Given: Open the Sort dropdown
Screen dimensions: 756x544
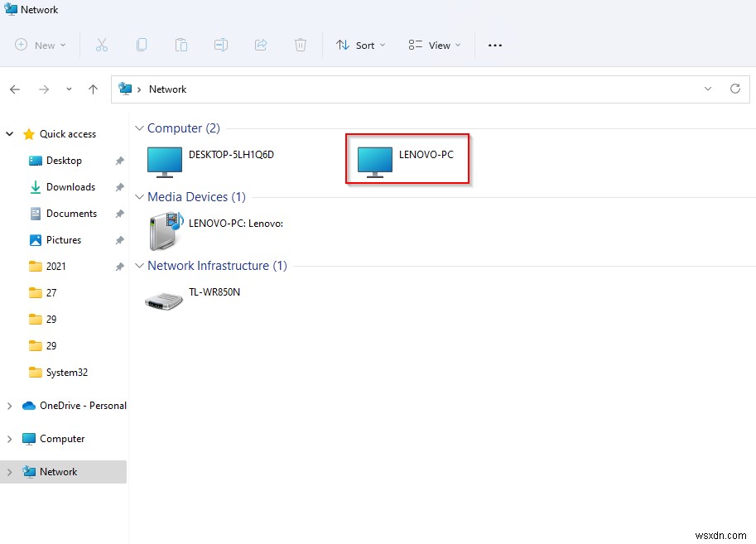Looking at the screenshot, I should (360, 45).
